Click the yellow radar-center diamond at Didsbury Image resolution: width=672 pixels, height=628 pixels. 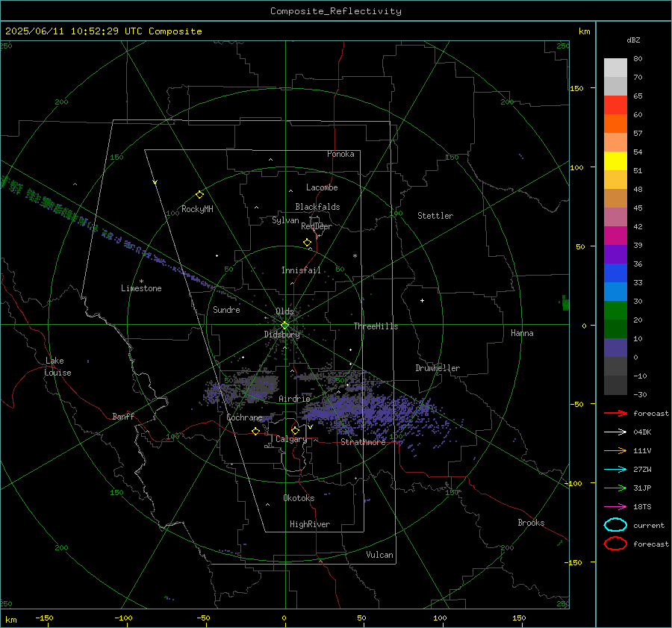click(284, 326)
